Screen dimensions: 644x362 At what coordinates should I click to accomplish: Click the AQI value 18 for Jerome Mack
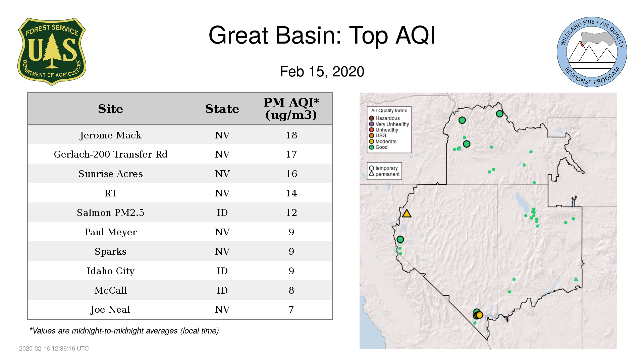[x=291, y=135]
